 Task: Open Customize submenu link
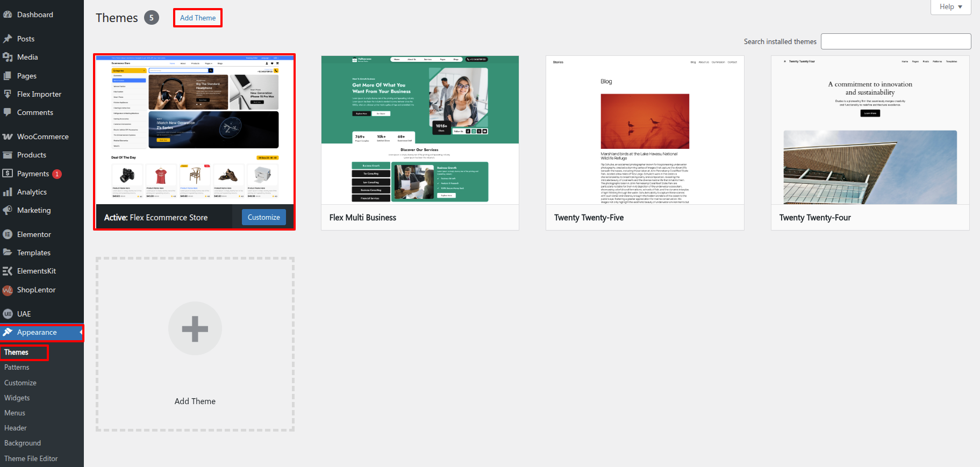[x=20, y=383]
